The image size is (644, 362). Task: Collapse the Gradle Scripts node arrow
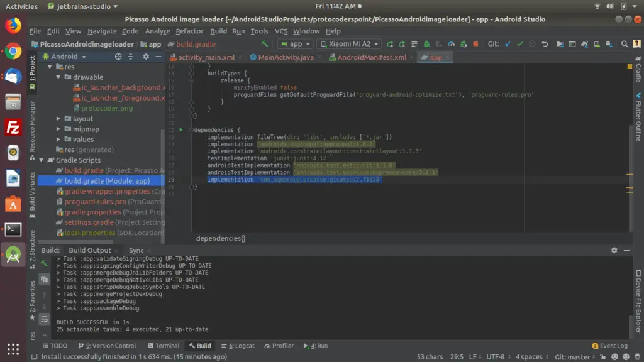click(x=42, y=160)
